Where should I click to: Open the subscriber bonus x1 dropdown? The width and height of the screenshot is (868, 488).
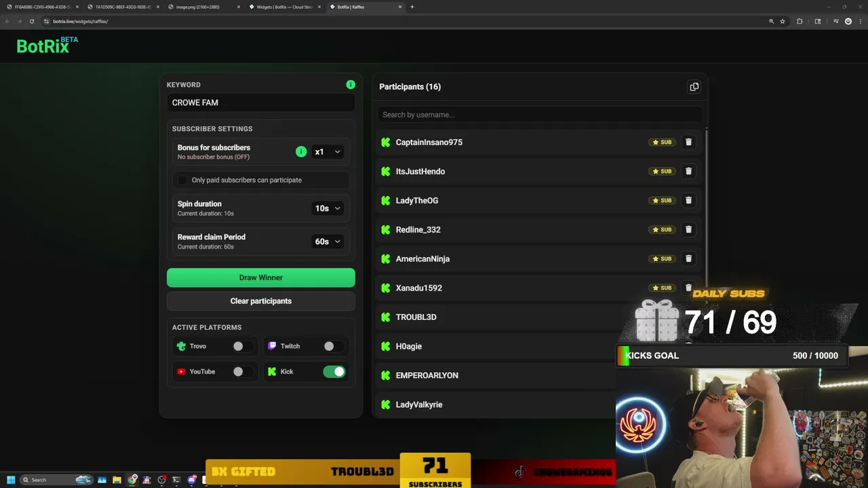pos(328,152)
